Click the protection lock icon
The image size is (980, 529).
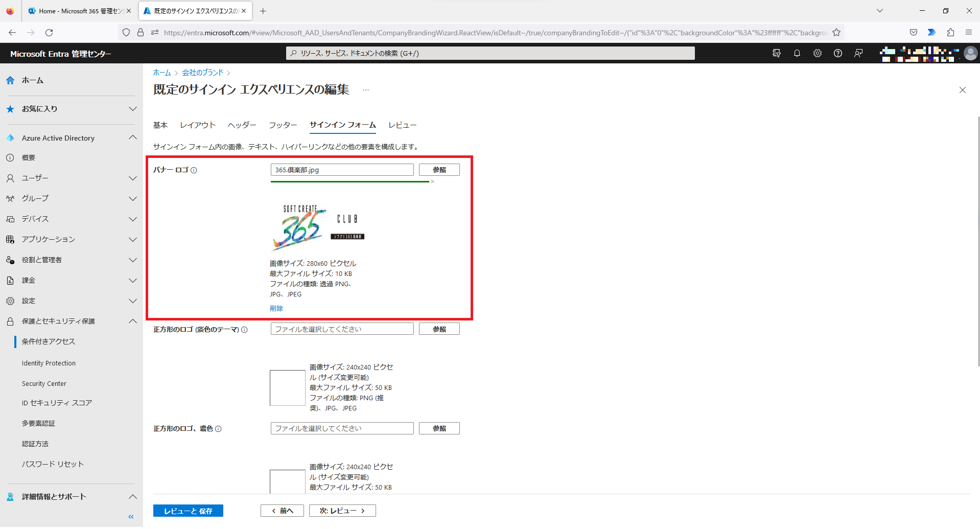pyautogui.click(x=10, y=321)
